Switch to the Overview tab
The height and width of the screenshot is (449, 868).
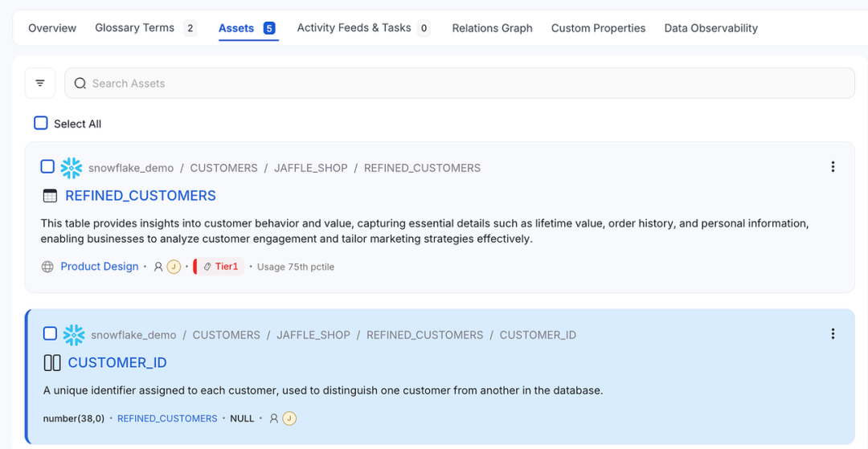coord(52,28)
